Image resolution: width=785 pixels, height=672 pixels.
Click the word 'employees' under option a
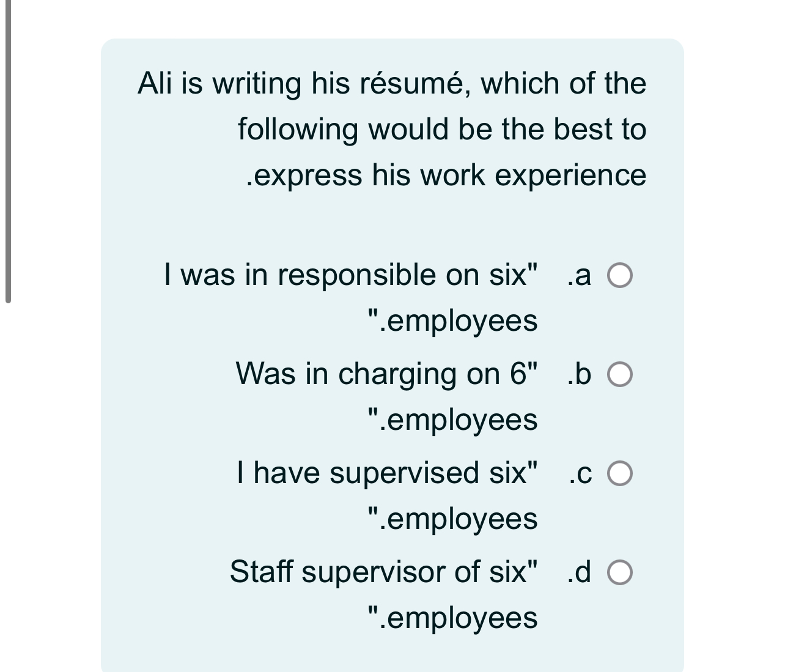(x=452, y=320)
